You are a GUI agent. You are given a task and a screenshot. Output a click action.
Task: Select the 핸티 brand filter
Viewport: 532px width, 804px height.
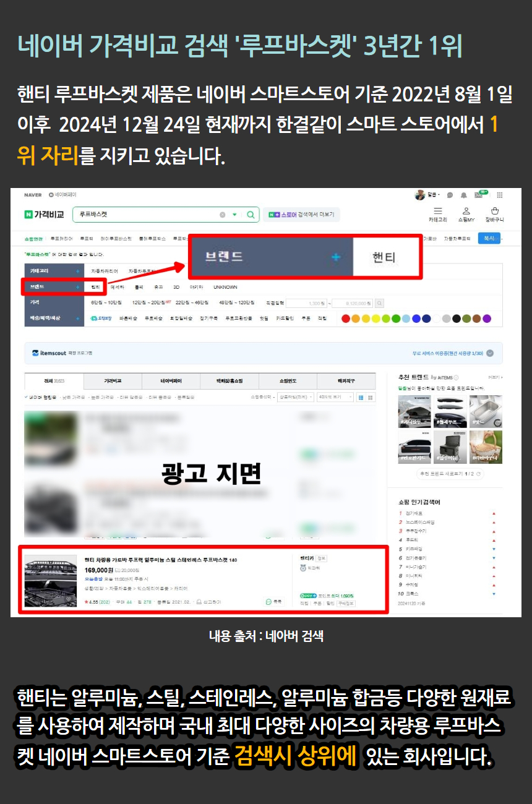(95, 287)
